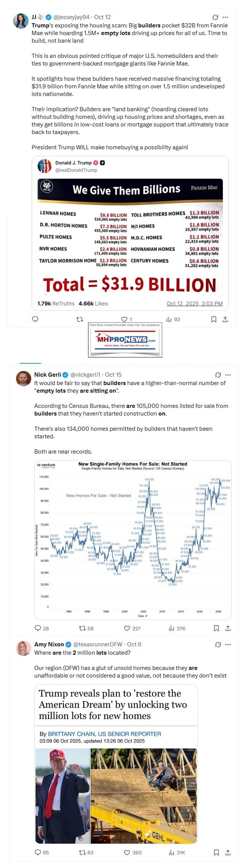Open more options on JJ's tweet

[225, 17]
